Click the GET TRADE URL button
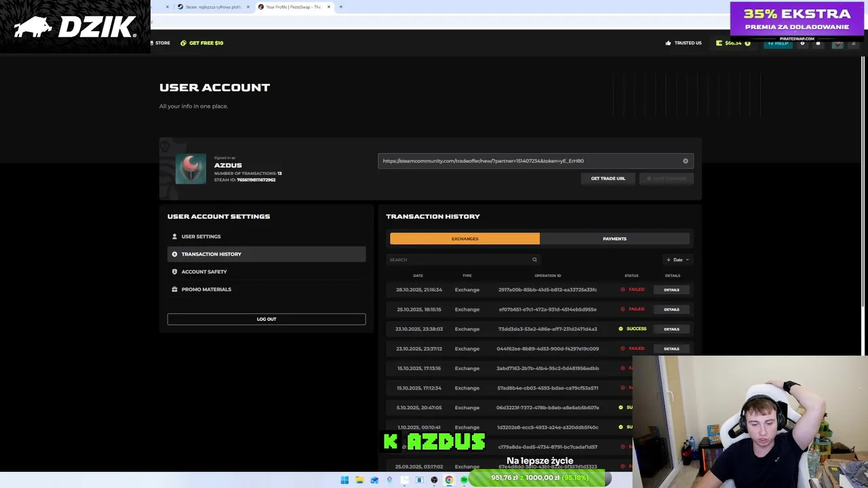 [x=608, y=178]
